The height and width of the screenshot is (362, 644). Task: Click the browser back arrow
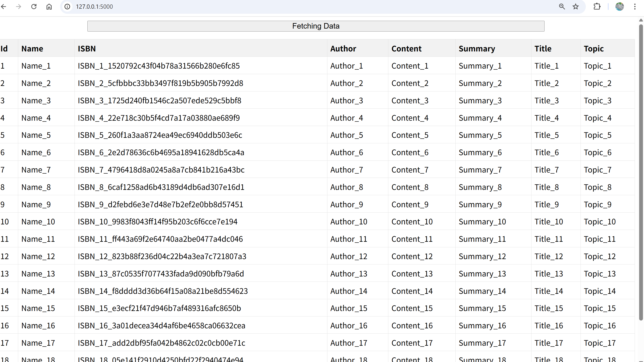coord(4,7)
